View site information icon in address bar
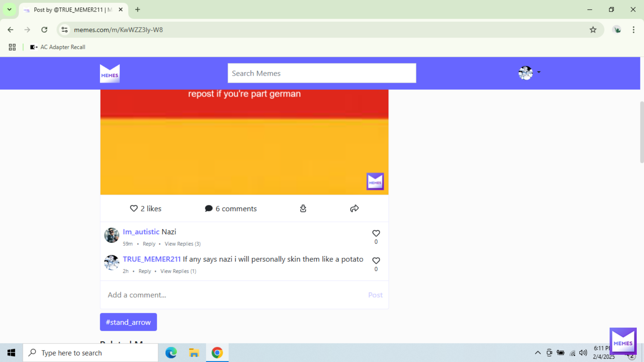The image size is (644, 362). (x=64, y=30)
